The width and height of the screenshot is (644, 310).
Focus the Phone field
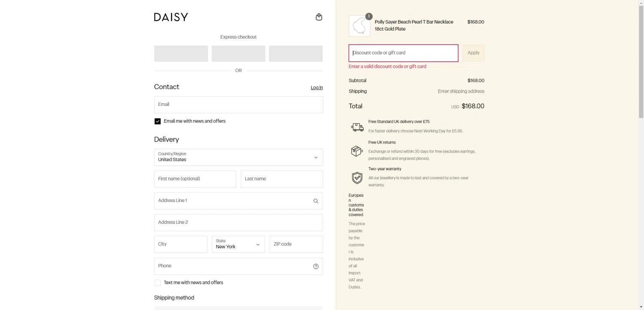[x=238, y=266]
